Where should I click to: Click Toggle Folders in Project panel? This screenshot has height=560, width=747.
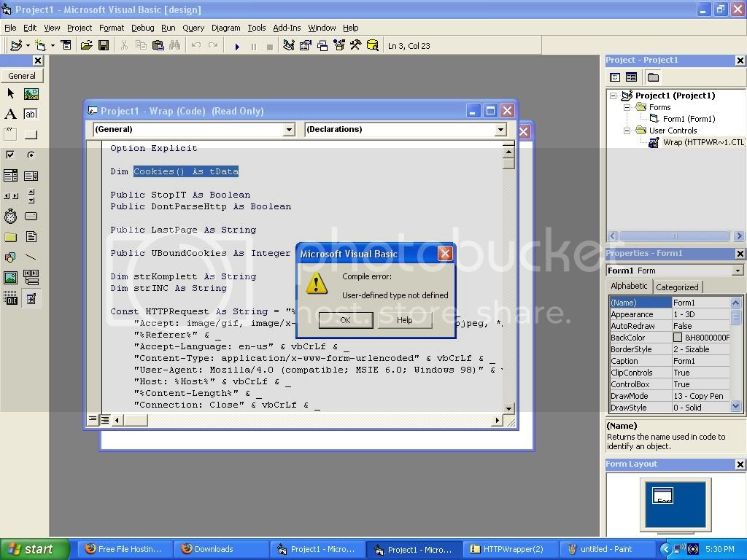pyautogui.click(x=653, y=77)
